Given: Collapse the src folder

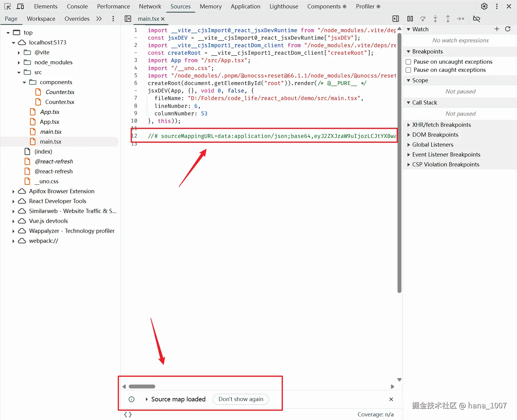Looking at the screenshot, I should tap(19, 72).
